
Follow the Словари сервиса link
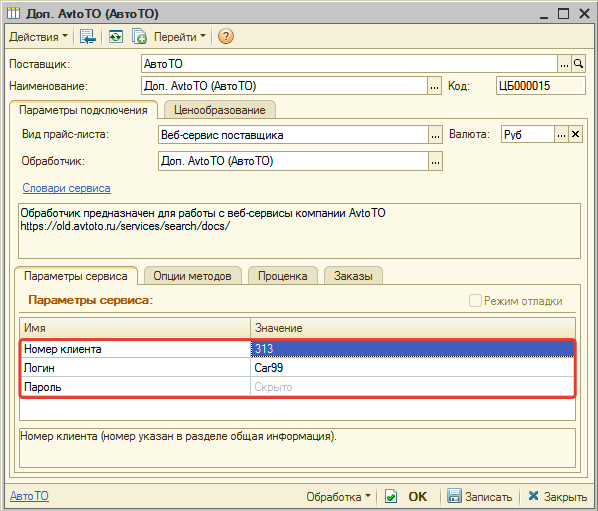[66, 188]
